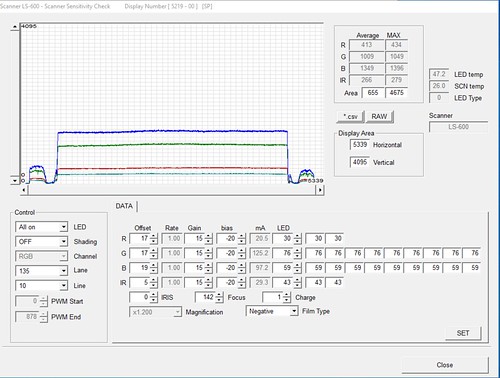
Task: Click the B LED stepper arrows
Action: [x=297, y=268]
